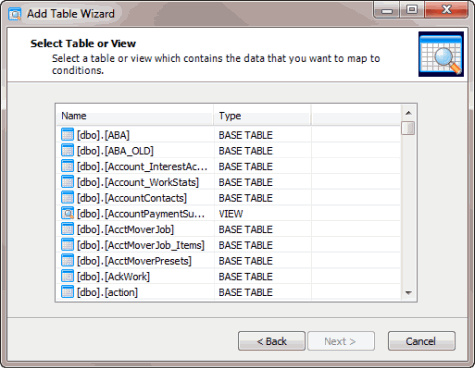
Task: Click the table icon for [dbo].[AckWork]
Action: click(67, 276)
